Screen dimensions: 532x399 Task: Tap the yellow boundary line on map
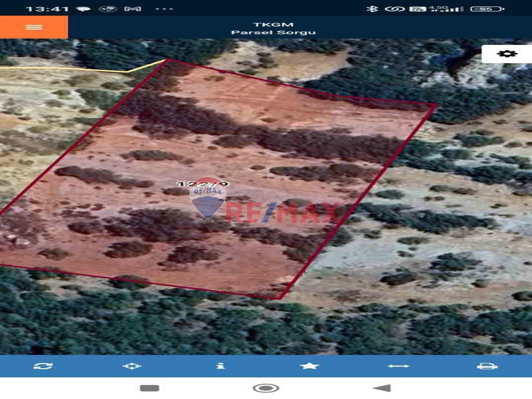pyautogui.click(x=66, y=69)
